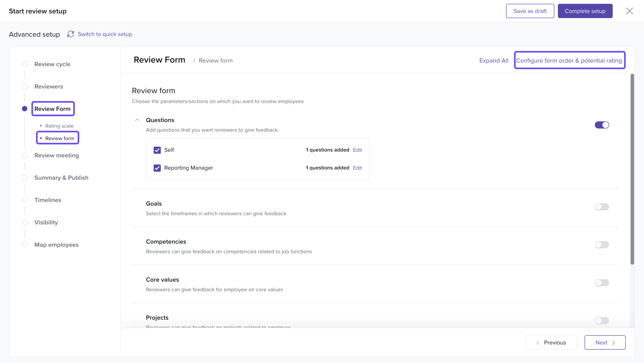Uncheck the Reporting Manager checkbox

coord(157,168)
